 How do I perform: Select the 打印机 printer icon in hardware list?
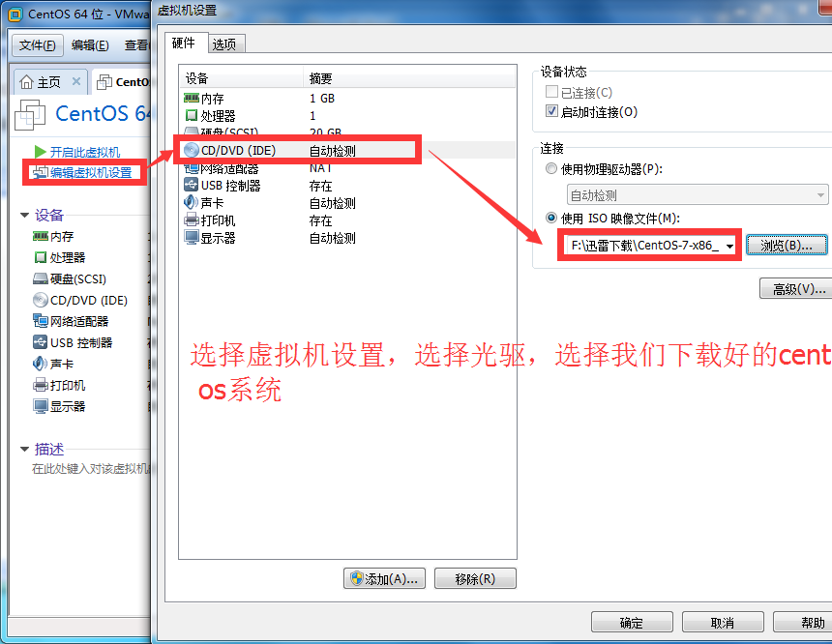(x=191, y=220)
